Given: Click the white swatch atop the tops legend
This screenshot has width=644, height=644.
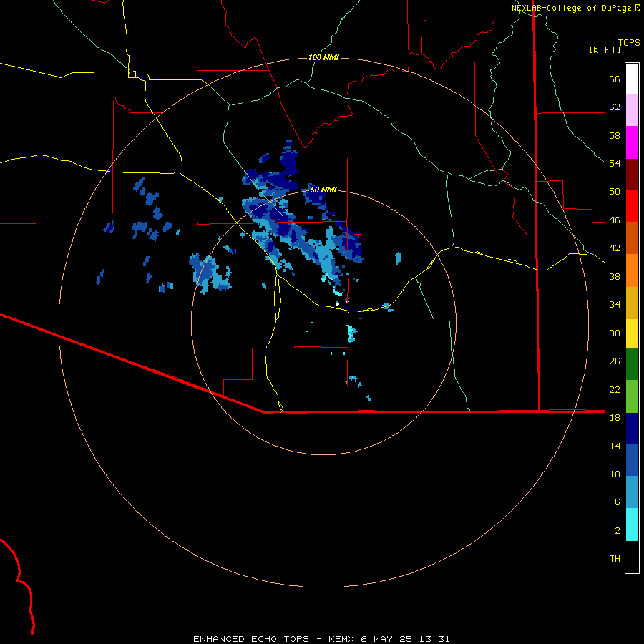Looking at the screenshot, I should pos(632,79).
